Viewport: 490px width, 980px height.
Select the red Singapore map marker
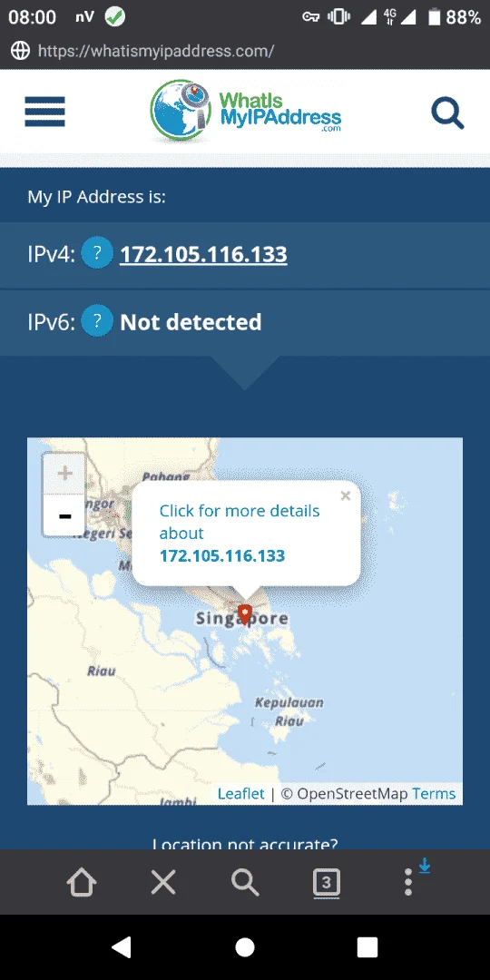click(x=245, y=613)
